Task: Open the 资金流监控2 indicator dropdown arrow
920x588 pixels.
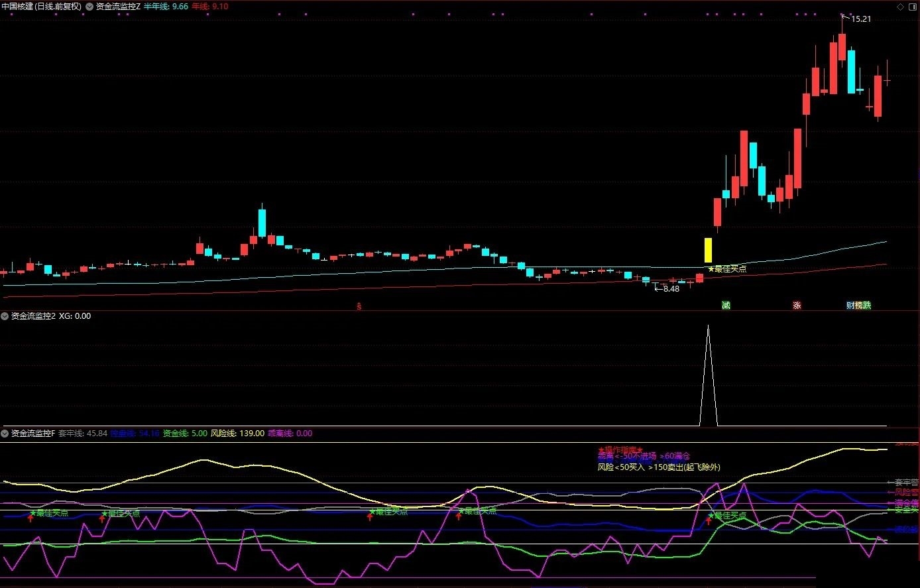Action: coord(5,316)
